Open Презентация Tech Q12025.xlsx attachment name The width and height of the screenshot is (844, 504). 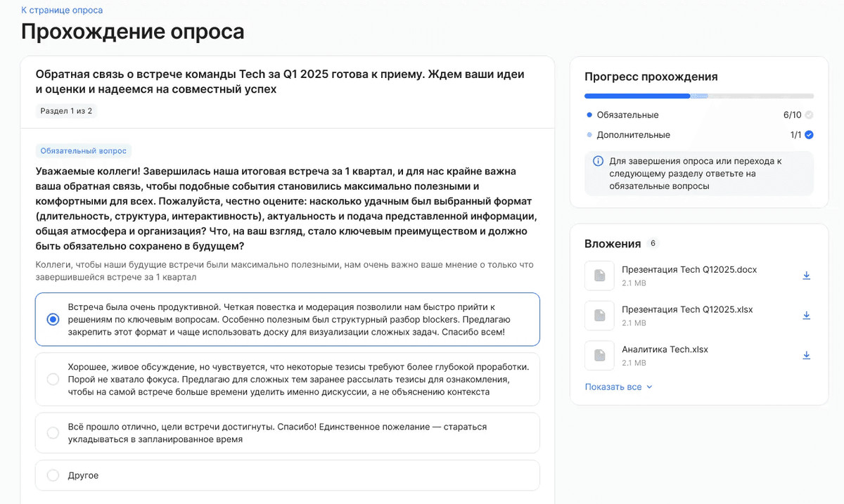pos(687,309)
